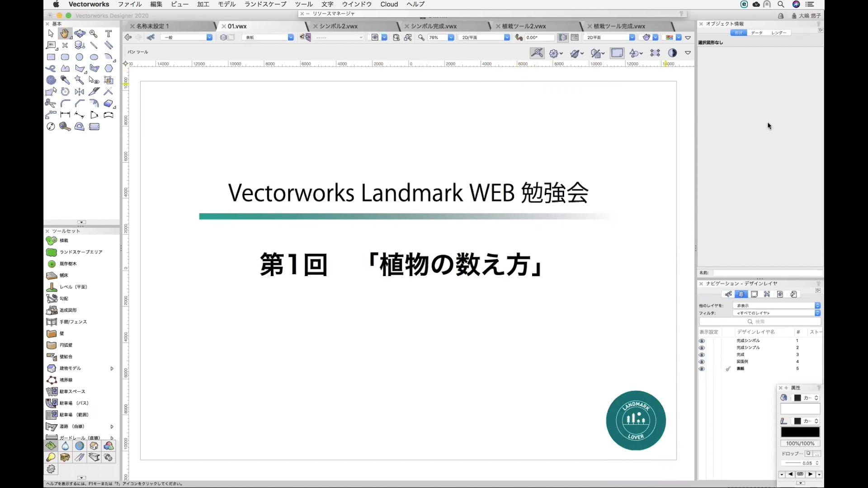Select the Text tool
This screenshot has height=488, width=868.
tap(108, 34)
